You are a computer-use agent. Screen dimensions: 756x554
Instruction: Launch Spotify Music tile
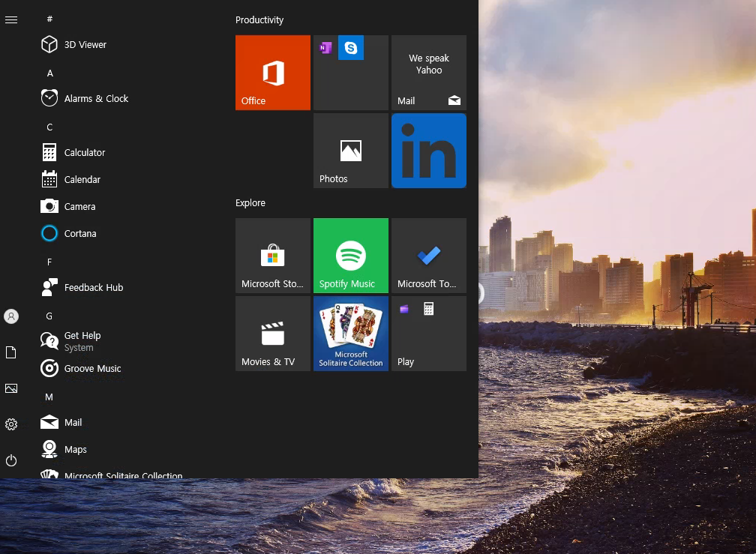tap(351, 256)
